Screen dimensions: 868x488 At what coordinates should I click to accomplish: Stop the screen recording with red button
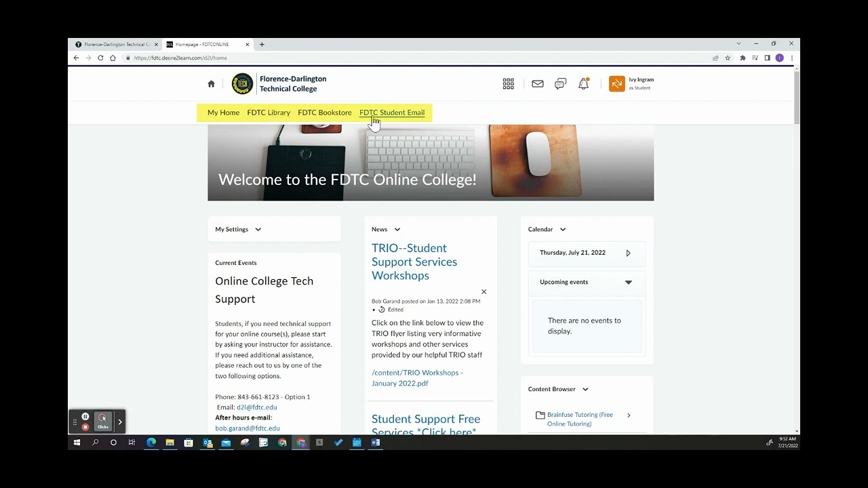pyautogui.click(x=85, y=427)
